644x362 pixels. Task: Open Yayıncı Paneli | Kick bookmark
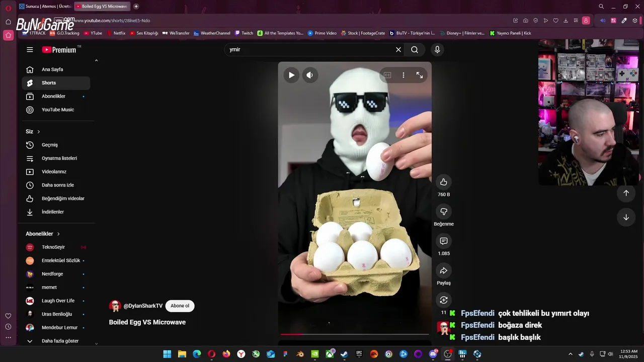510,33
